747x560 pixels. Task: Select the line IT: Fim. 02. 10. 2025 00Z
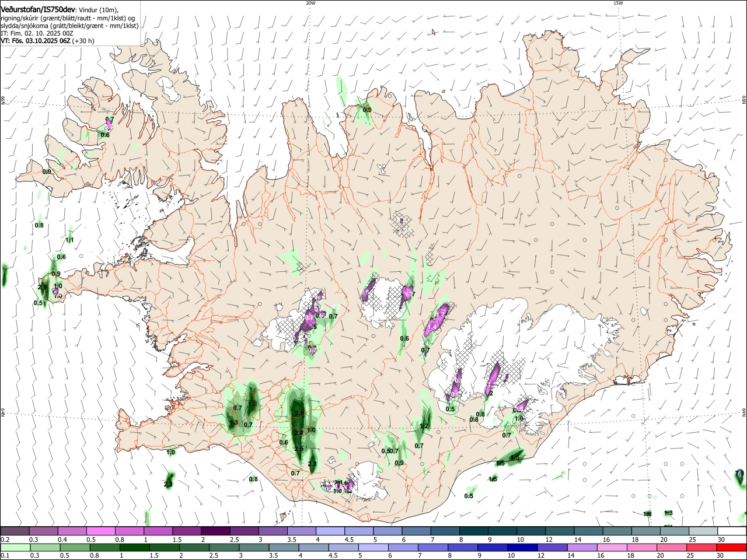(x=37, y=33)
